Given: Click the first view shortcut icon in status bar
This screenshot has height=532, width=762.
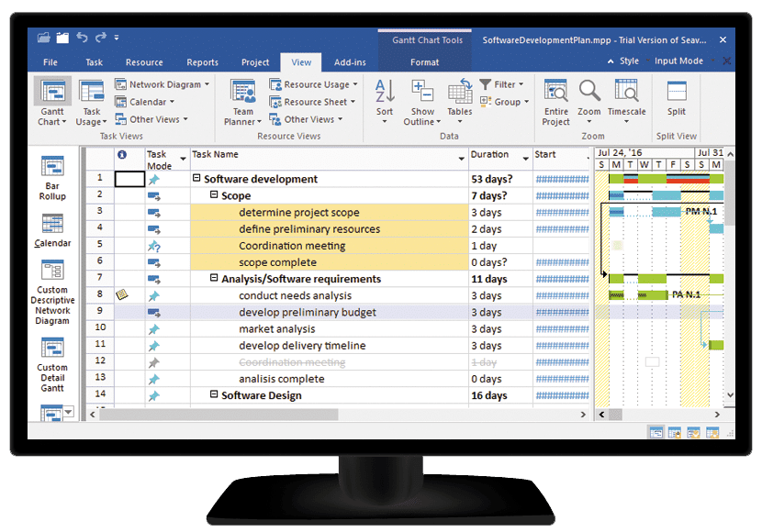Looking at the screenshot, I should [x=656, y=432].
